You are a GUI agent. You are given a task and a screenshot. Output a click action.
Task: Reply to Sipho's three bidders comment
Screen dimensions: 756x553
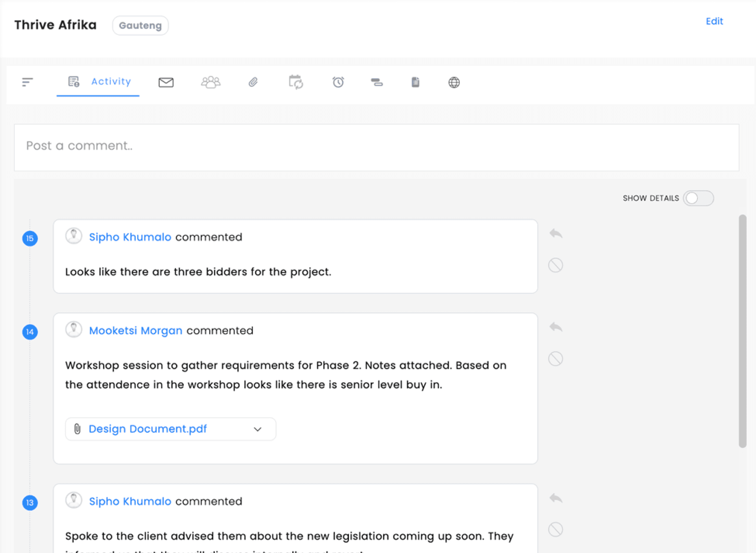click(556, 234)
